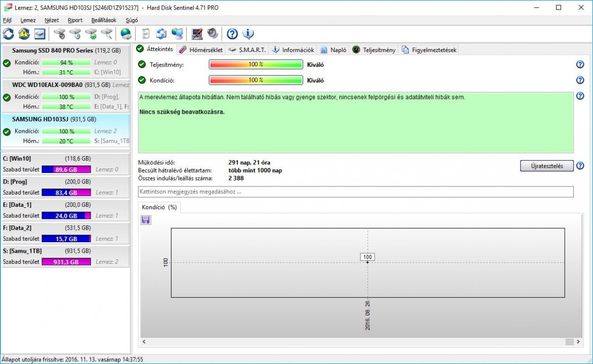
Task: Open the monitor with pen configuration icon
Action: [197, 34]
